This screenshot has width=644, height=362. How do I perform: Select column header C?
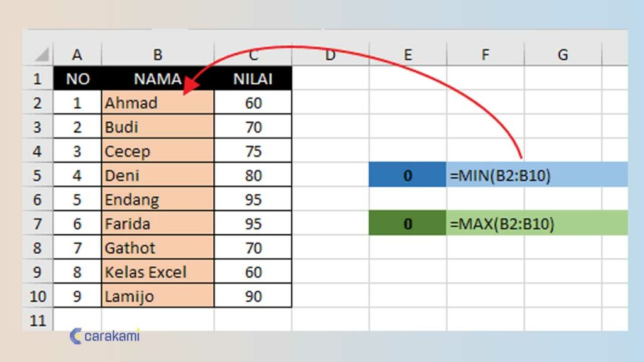click(x=253, y=55)
